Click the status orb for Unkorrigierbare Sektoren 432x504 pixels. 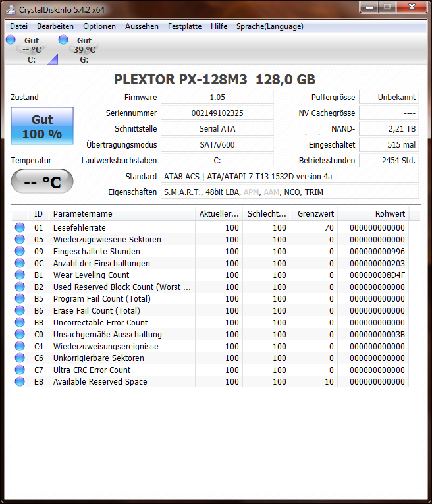[x=20, y=358]
